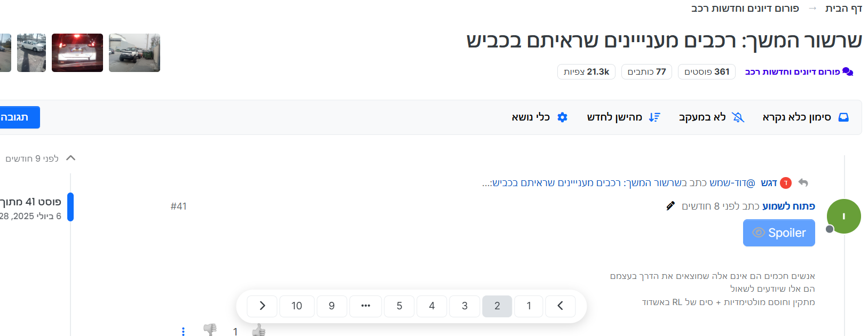
Task: Jump to page 10 of the thread
Action: (296, 306)
